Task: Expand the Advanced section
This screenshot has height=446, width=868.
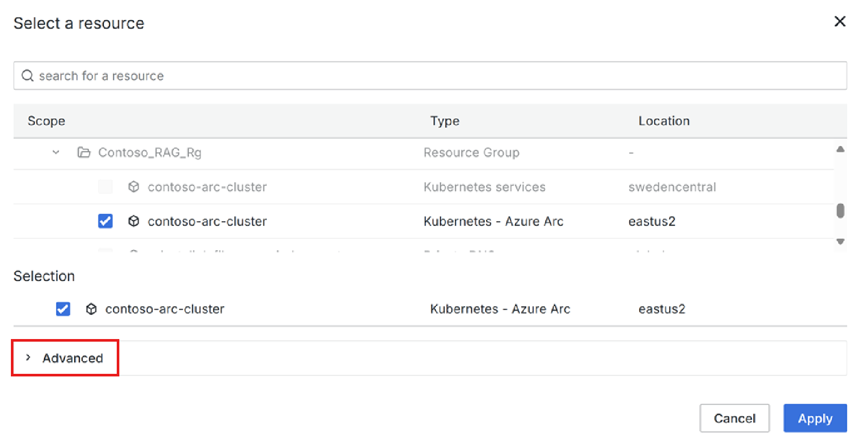Action: click(x=28, y=358)
